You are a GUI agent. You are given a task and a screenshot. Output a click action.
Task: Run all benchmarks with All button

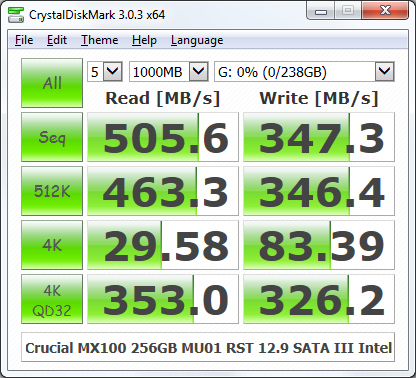52,83
